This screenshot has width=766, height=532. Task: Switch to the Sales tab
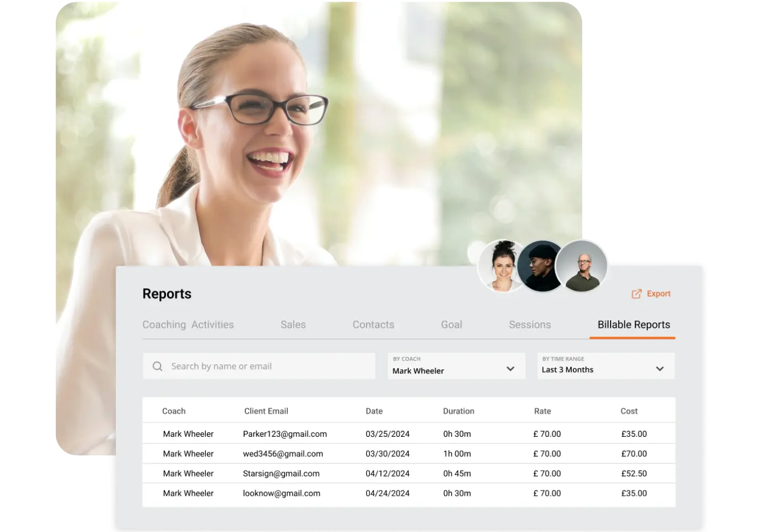pos(293,325)
